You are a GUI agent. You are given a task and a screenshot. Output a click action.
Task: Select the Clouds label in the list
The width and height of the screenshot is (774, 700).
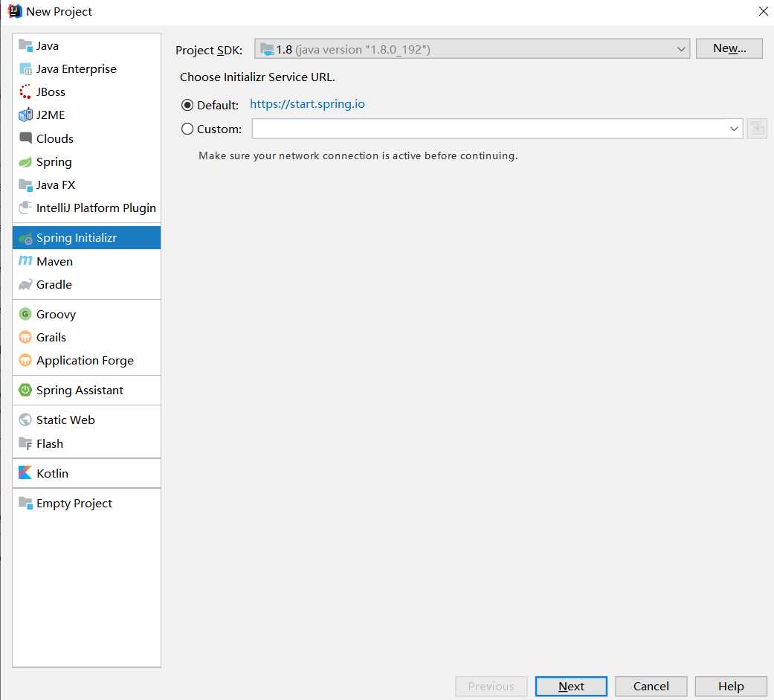point(55,139)
